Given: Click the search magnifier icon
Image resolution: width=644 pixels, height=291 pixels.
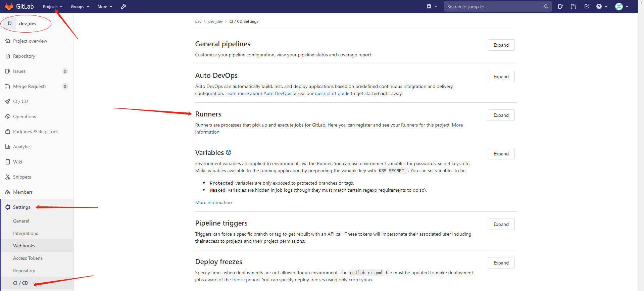Looking at the screenshot, I should click(546, 6).
